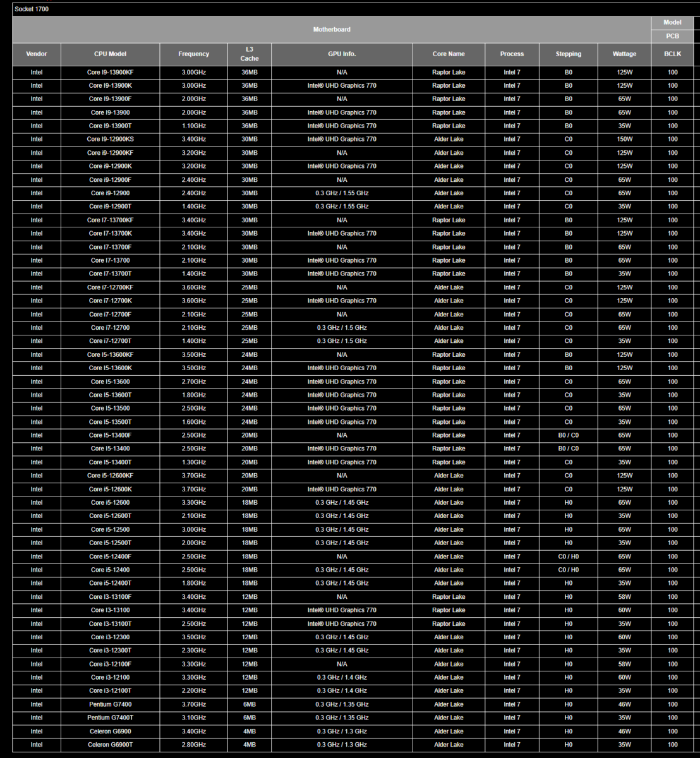Image resolution: width=700 pixels, height=758 pixels.
Task: Select the 'Process' column header
Action: coord(512,54)
